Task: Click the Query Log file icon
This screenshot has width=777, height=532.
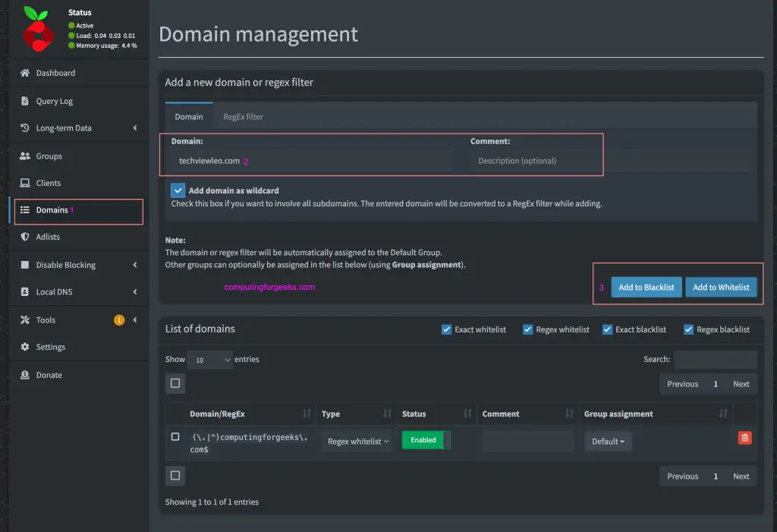Action: pos(25,101)
